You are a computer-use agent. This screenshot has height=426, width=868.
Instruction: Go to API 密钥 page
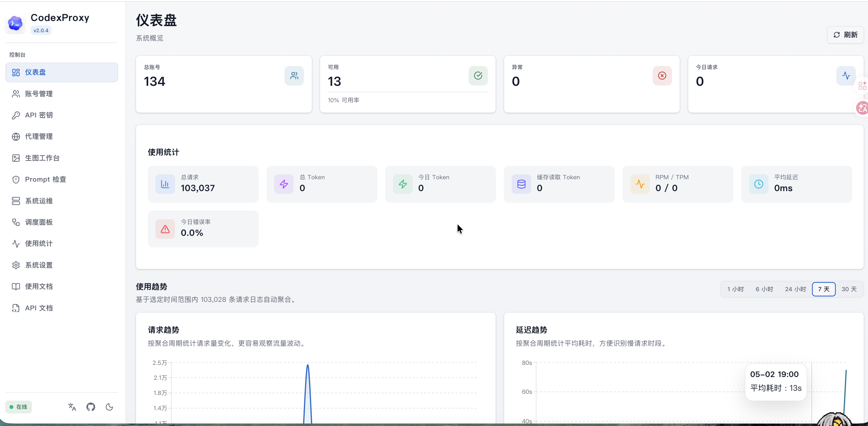[x=62, y=115]
